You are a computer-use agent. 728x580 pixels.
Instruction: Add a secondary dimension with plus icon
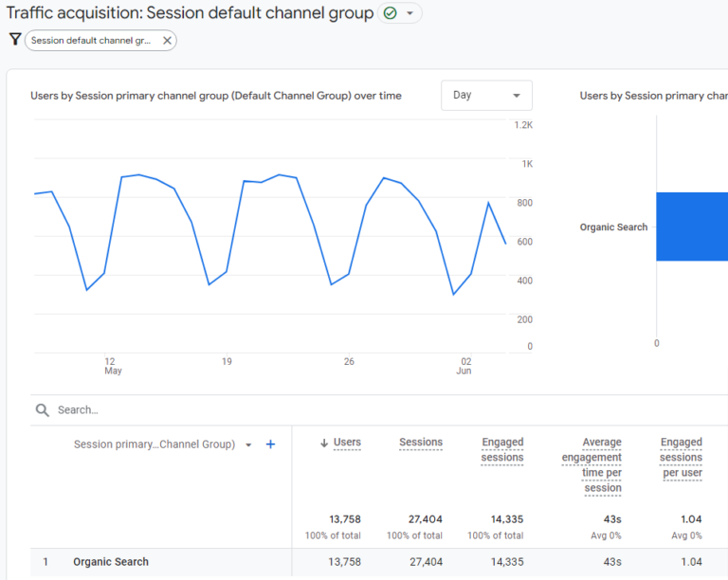coord(270,444)
